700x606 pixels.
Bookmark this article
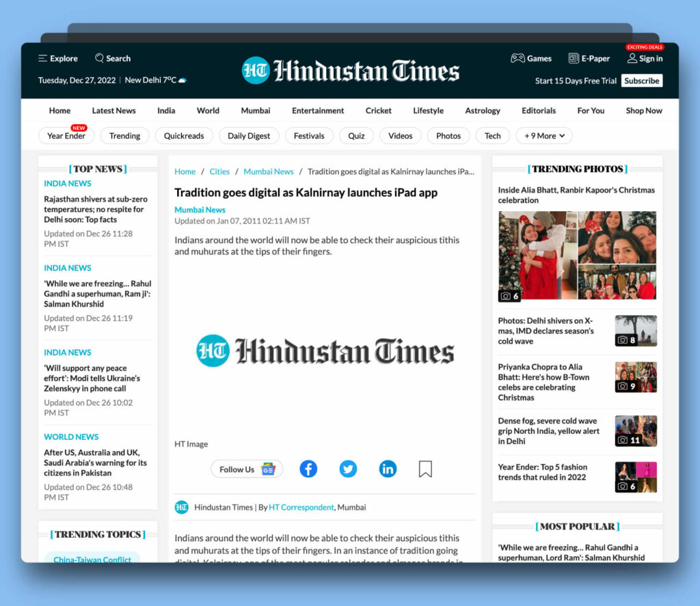point(425,469)
